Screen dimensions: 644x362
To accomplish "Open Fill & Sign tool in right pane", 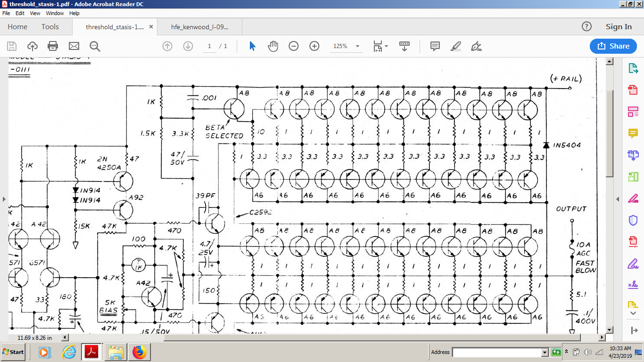I will 633,263.
